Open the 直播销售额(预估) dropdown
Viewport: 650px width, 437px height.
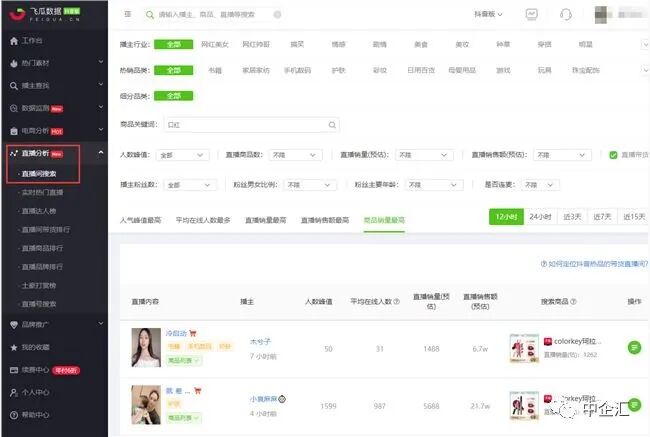pos(562,155)
